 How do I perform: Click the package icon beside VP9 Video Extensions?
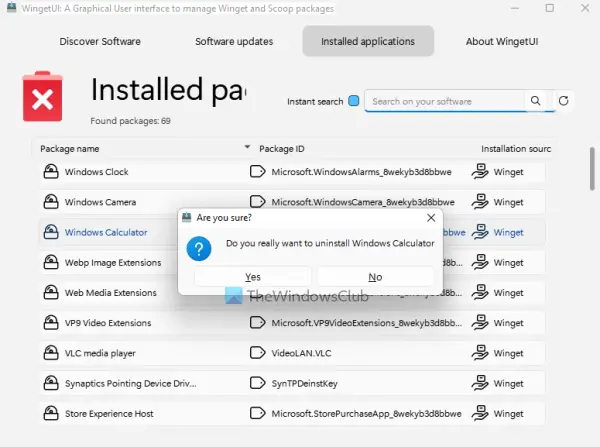click(51, 323)
